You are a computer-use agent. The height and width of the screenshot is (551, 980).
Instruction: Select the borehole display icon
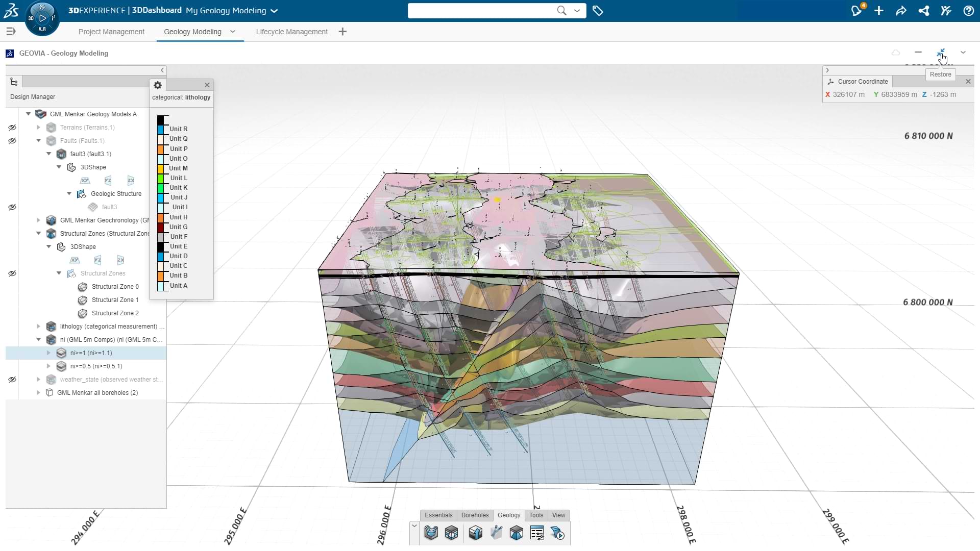tap(496, 533)
